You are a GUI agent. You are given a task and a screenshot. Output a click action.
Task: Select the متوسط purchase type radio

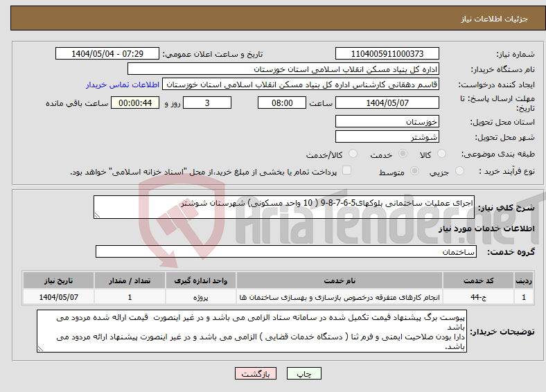pyautogui.click(x=414, y=170)
